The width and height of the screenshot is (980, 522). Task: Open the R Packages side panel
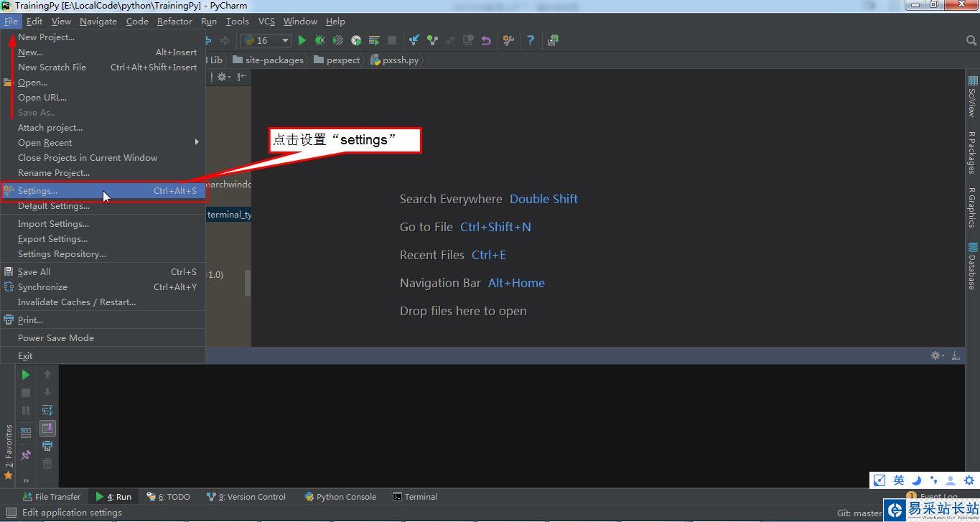[x=973, y=152]
